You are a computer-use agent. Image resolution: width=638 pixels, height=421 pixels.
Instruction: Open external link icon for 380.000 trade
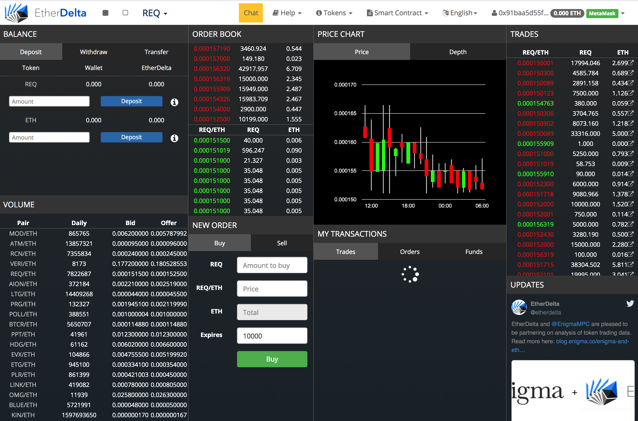(x=631, y=103)
